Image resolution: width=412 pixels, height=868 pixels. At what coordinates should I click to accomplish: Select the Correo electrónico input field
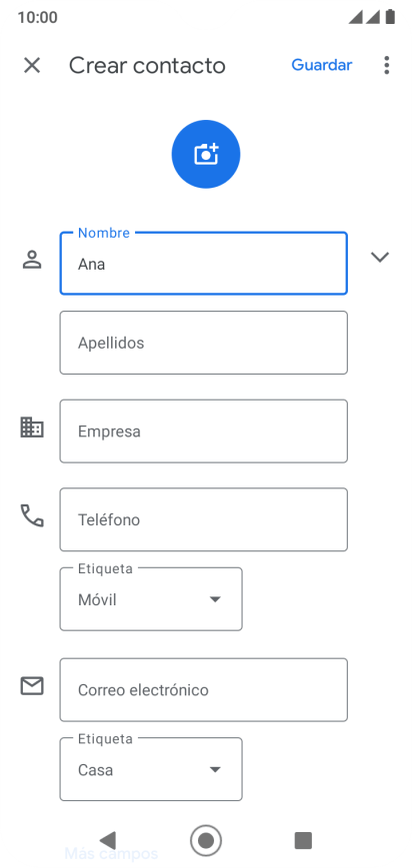coord(204,690)
